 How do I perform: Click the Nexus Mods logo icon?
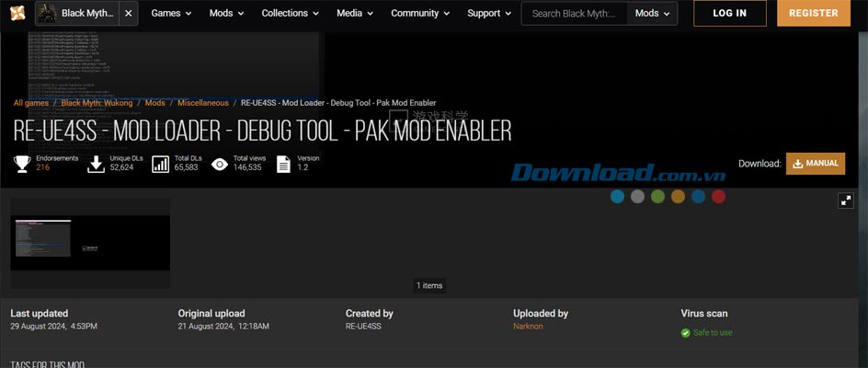point(17,14)
